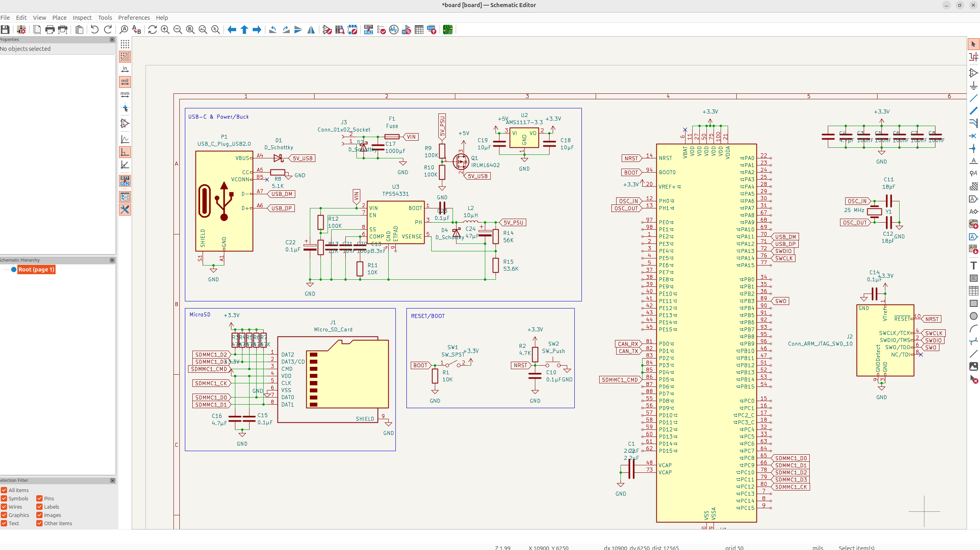The height and width of the screenshot is (550, 980).
Task: Run the Electrical Rules Checker
Action: [x=381, y=30]
